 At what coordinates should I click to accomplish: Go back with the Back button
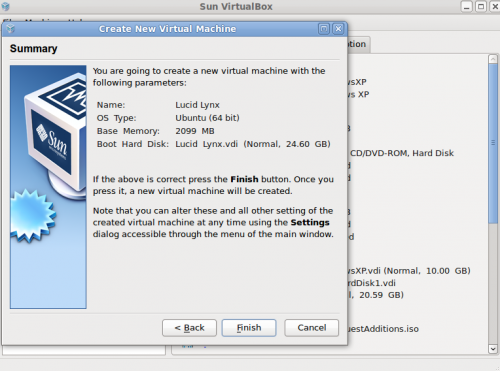click(189, 328)
